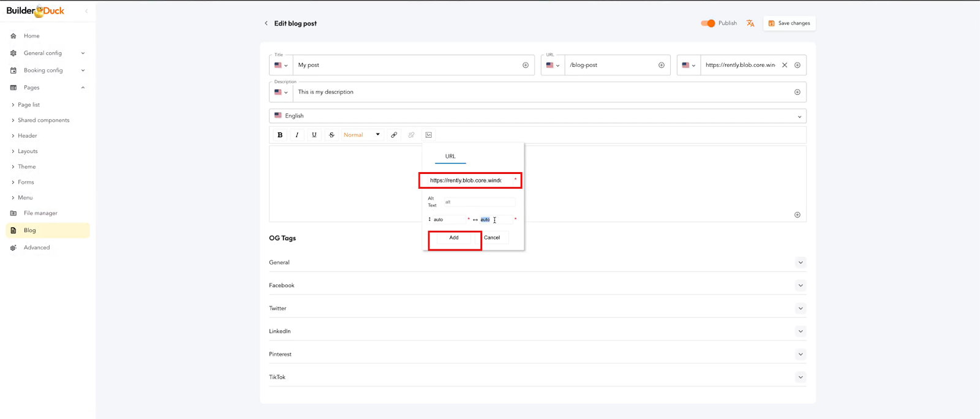Viewport: 980px width, 419px height.
Task: Clear the image URL with X icon
Action: tap(785, 65)
